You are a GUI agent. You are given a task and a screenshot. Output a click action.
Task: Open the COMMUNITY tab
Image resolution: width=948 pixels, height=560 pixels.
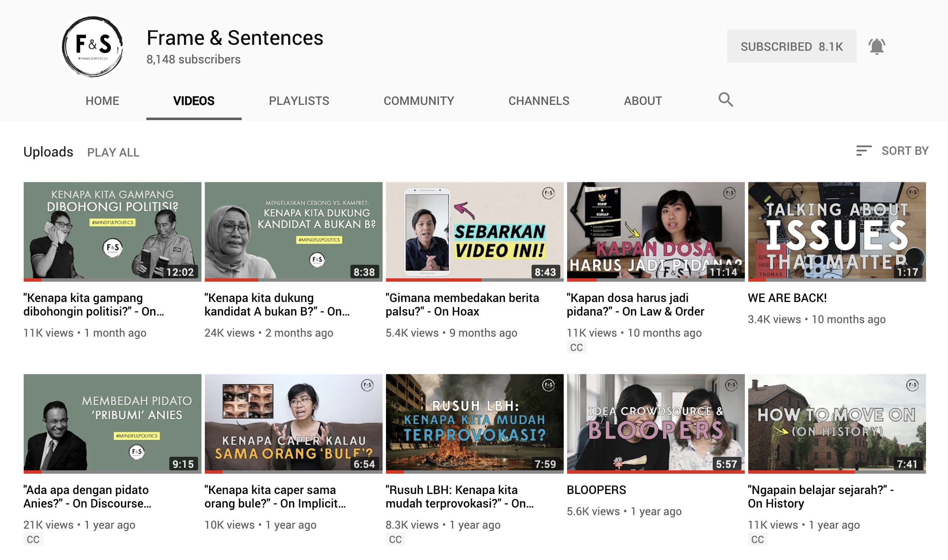pyautogui.click(x=419, y=101)
